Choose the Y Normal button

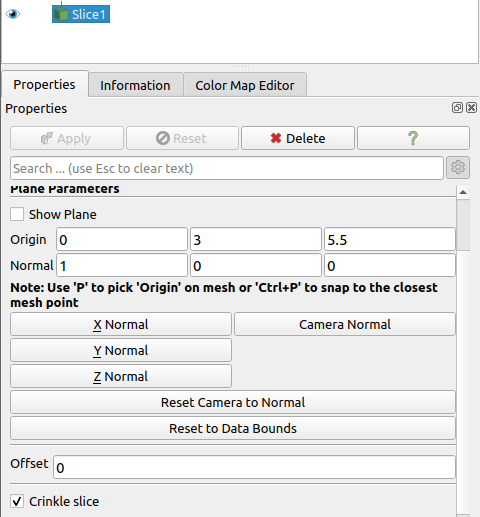(121, 350)
